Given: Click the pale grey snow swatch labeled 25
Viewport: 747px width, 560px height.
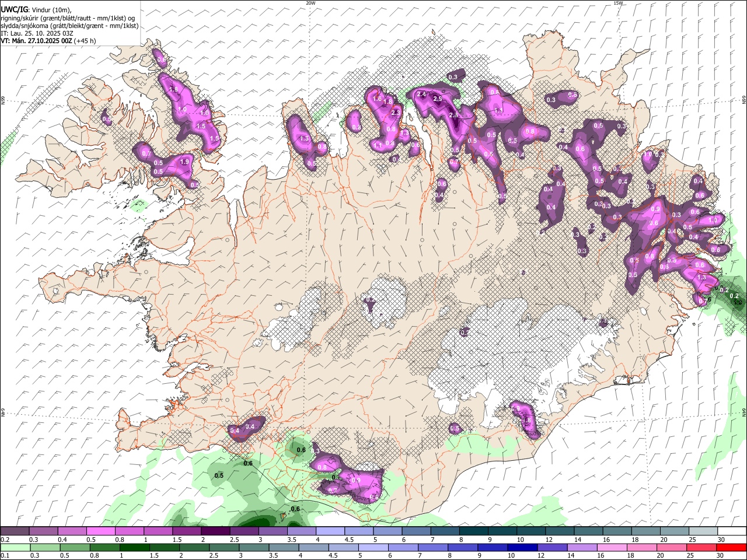Looking at the screenshot, I should [x=703, y=531].
